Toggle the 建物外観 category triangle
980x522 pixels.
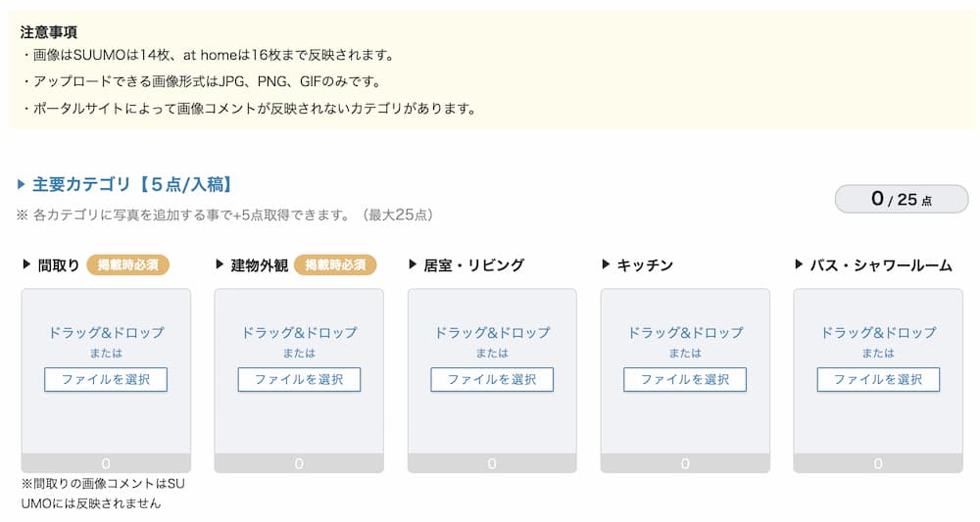pyautogui.click(x=220, y=264)
